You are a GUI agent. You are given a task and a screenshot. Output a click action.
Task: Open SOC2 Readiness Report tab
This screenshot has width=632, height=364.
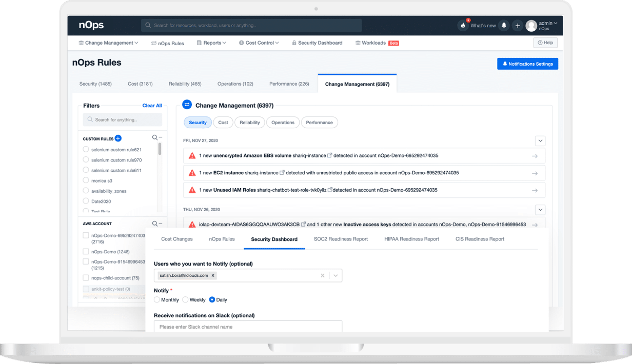pyautogui.click(x=341, y=239)
